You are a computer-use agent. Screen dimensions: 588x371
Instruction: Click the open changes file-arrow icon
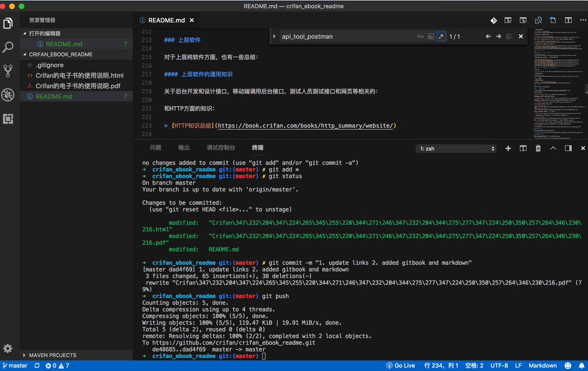pyautogui.click(x=553, y=20)
